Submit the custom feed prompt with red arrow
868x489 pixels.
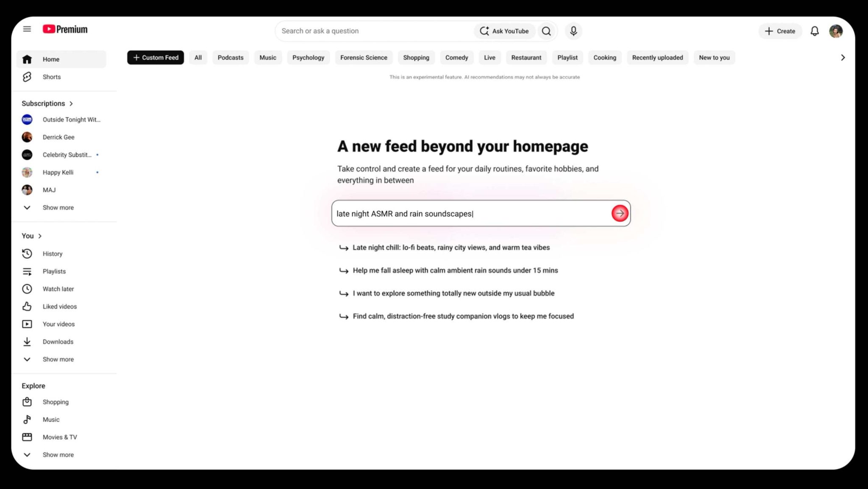pos(620,213)
